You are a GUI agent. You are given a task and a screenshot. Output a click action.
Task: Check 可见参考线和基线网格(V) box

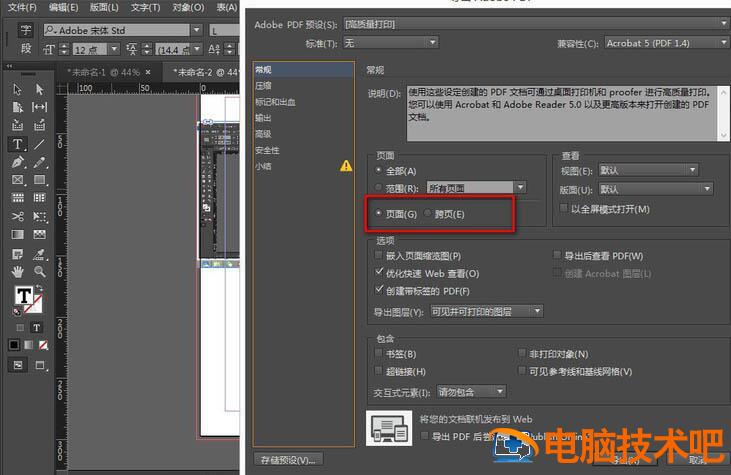[x=522, y=371]
